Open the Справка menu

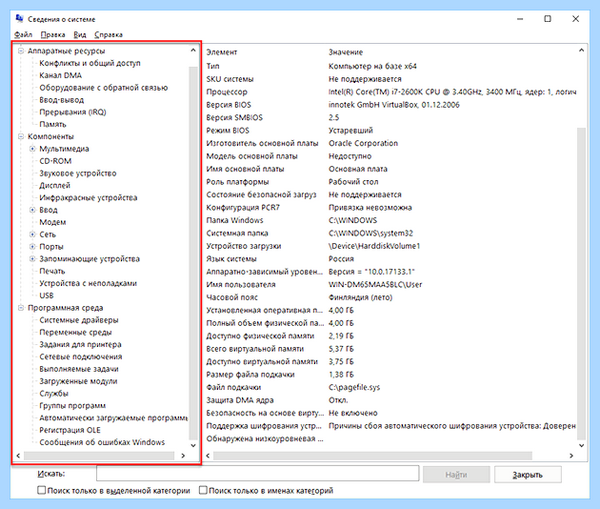point(108,34)
